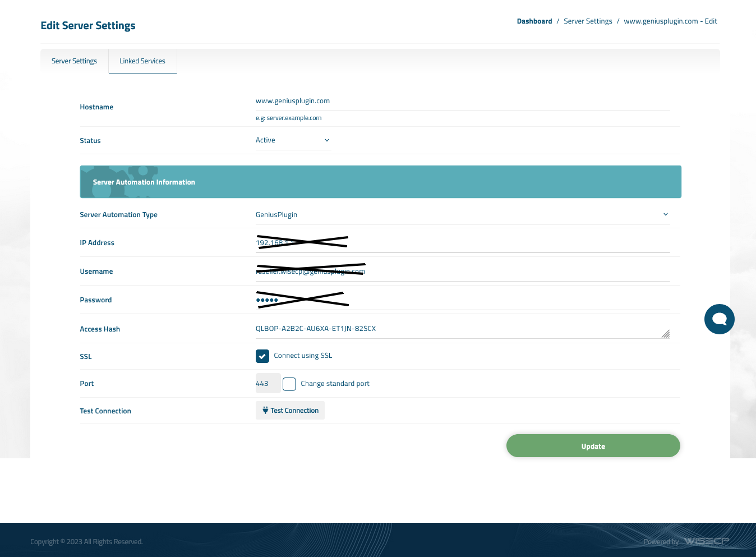Switch to the Server Settings tab
Viewport: 756px width, 557px height.
(74, 61)
